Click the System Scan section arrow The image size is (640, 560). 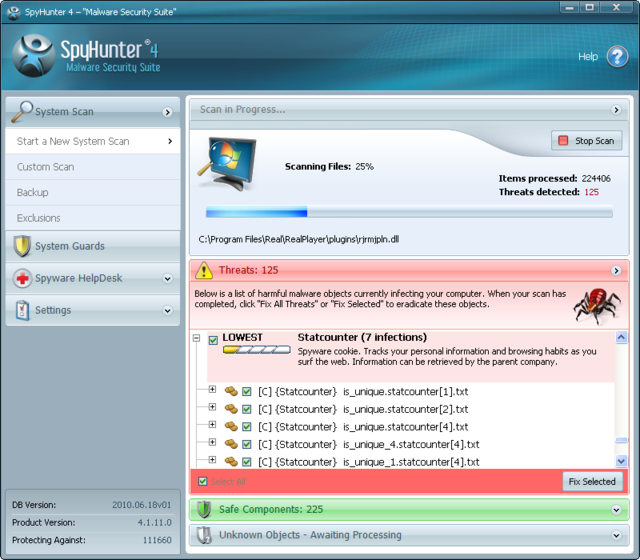click(167, 112)
